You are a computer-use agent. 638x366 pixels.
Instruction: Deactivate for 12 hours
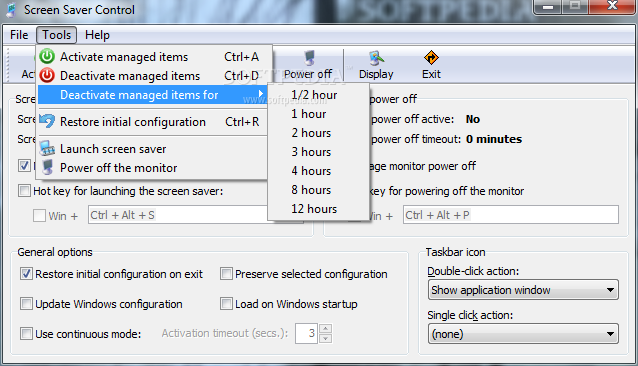click(319, 209)
